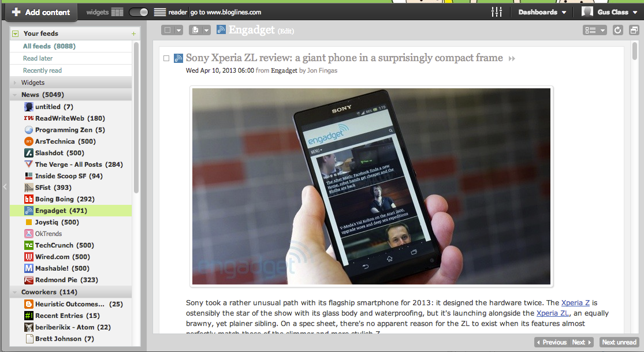Click the Gus Class avatar image
Screen dimensions: 644x352
pyautogui.click(x=587, y=12)
